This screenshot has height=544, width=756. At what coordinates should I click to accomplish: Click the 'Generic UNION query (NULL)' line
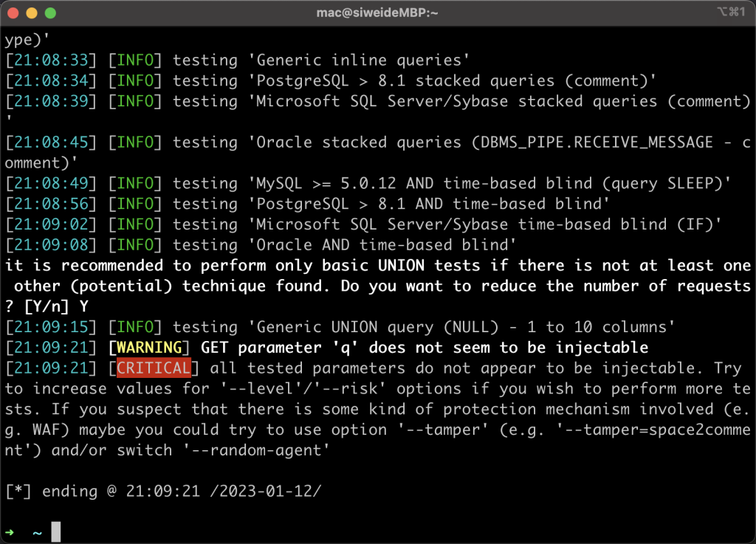340,327
